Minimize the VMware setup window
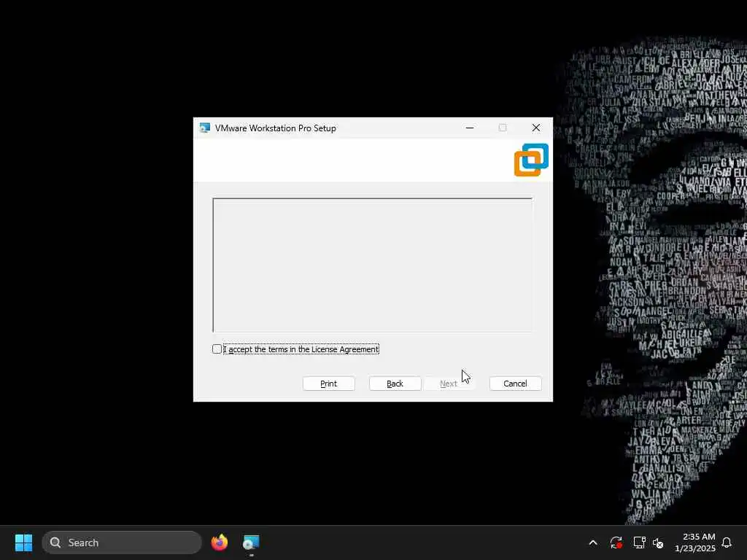747x560 pixels. (470, 128)
